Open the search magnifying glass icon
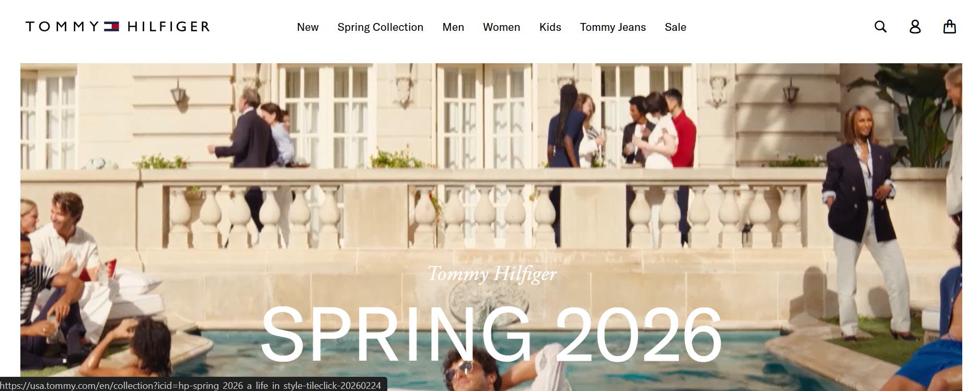980x391 pixels. (x=881, y=27)
